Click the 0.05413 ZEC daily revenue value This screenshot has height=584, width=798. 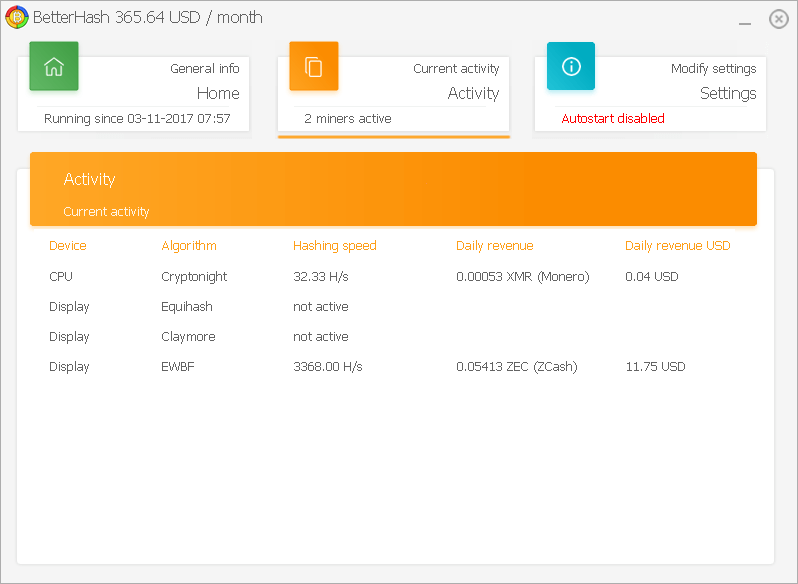point(516,366)
